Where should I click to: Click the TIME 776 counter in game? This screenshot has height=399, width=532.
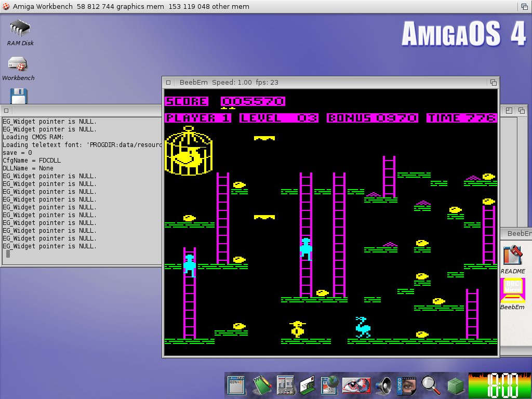pos(462,118)
